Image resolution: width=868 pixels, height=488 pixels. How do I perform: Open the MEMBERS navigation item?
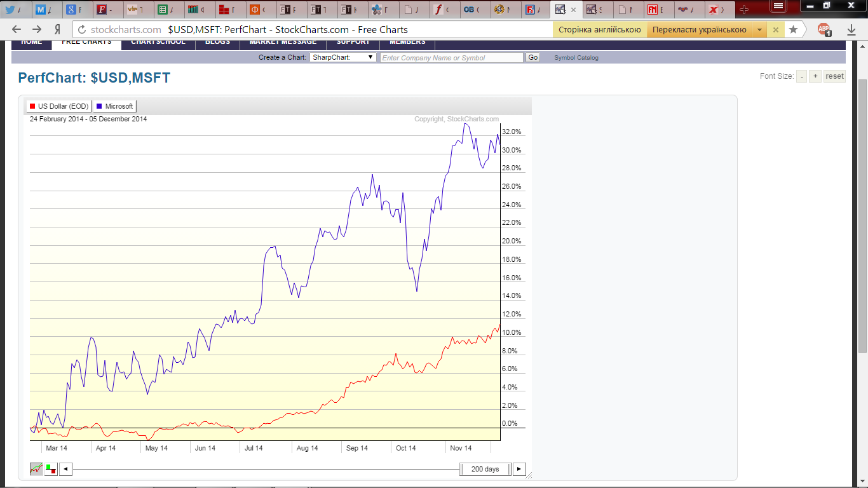pyautogui.click(x=407, y=43)
